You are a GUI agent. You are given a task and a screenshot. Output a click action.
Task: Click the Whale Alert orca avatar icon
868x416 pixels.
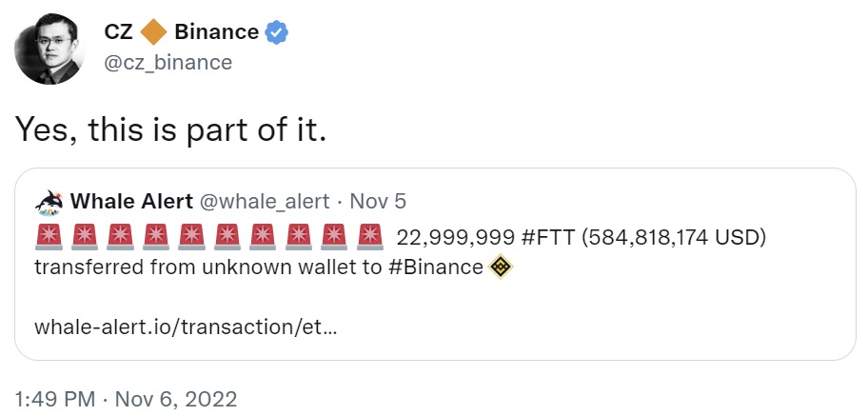click(x=49, y=202)
